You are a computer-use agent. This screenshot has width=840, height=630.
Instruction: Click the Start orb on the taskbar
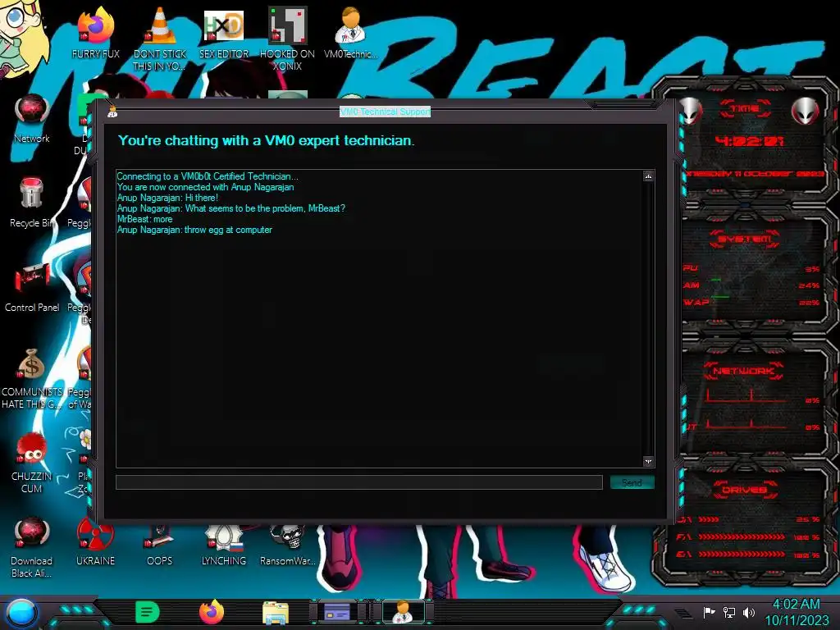coord(21,613)
